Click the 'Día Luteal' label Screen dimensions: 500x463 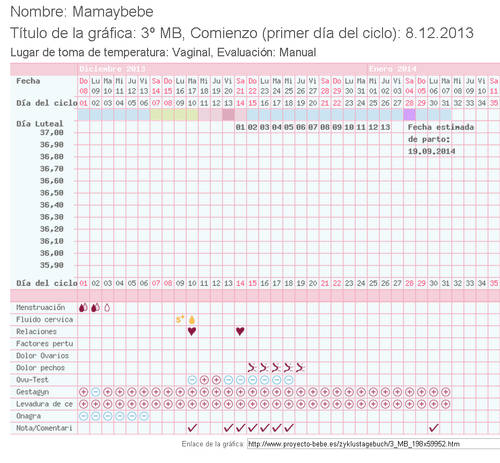coord(40,124)
